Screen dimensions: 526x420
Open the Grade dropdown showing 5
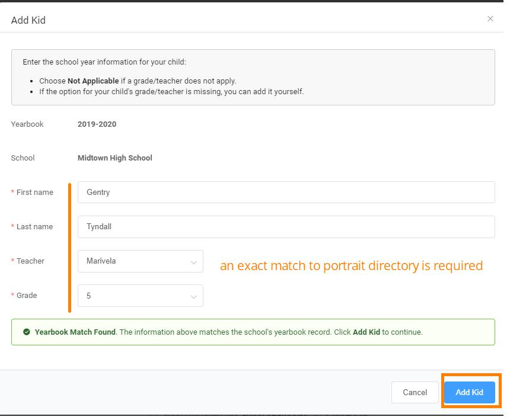[x=140, y=296]
